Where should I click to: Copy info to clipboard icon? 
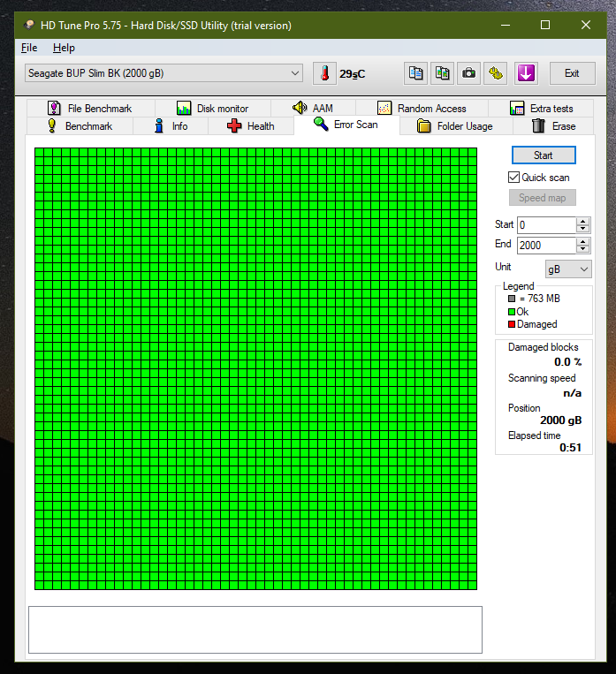point(415,73)
